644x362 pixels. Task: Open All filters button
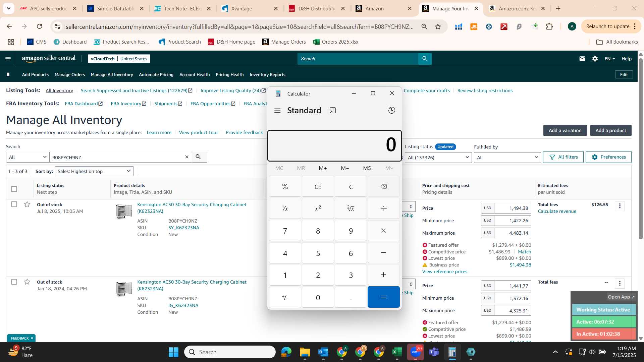pos(563,157)
